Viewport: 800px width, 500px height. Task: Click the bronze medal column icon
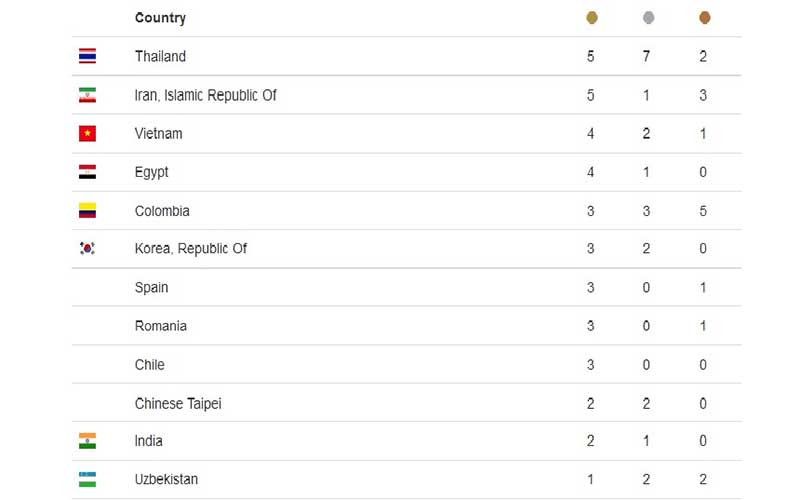[704, 18]
